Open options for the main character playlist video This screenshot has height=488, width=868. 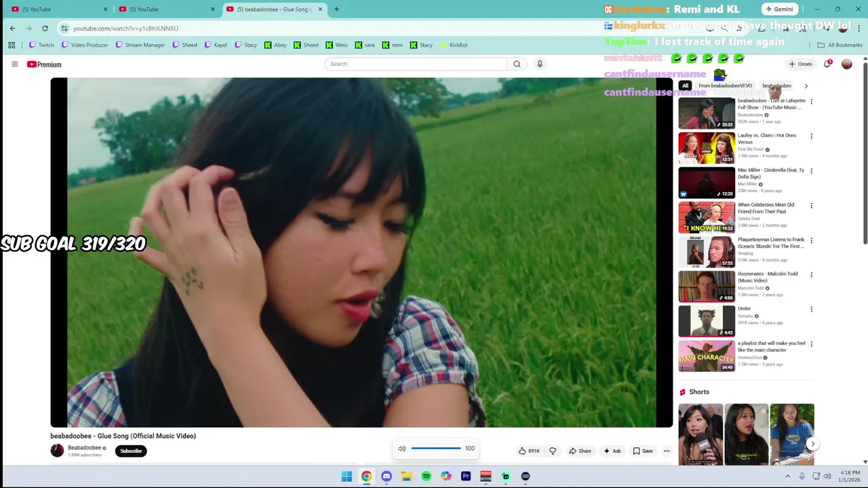coord(811,344)
